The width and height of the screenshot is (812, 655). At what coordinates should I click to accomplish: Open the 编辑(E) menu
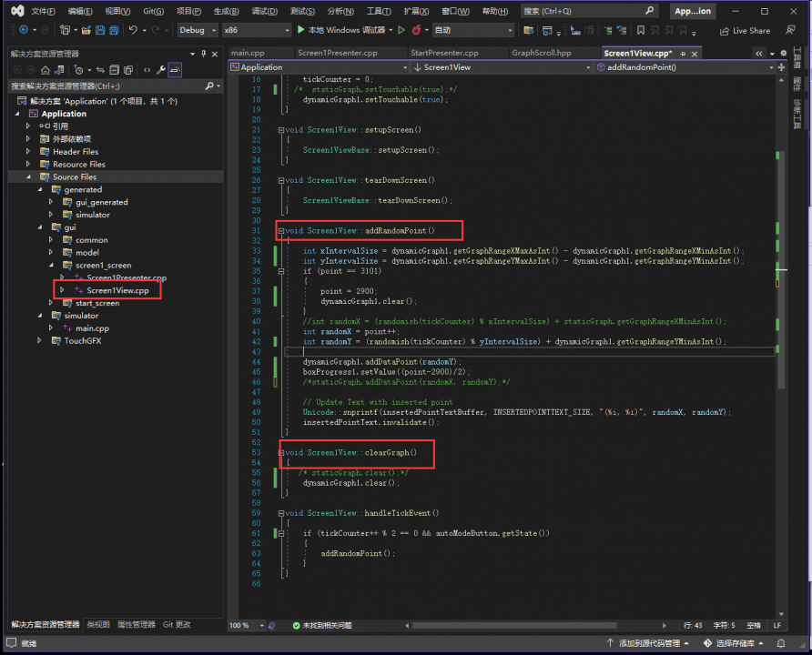[80, 11]
